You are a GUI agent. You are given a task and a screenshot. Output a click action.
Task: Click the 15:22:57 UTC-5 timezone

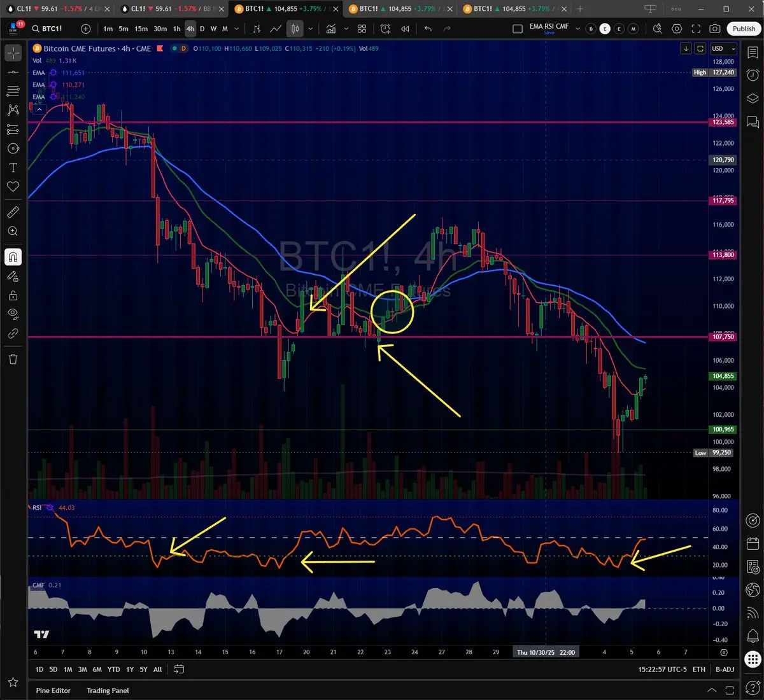(662, 669)
